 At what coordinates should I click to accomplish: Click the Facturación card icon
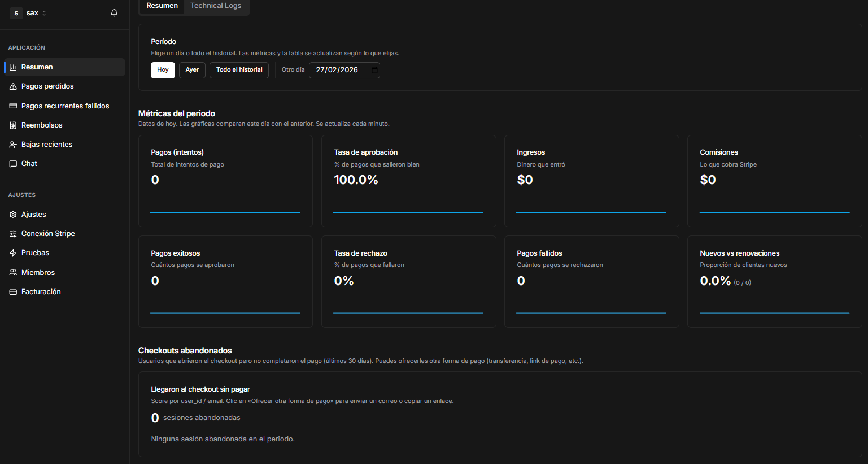[12, 291]
